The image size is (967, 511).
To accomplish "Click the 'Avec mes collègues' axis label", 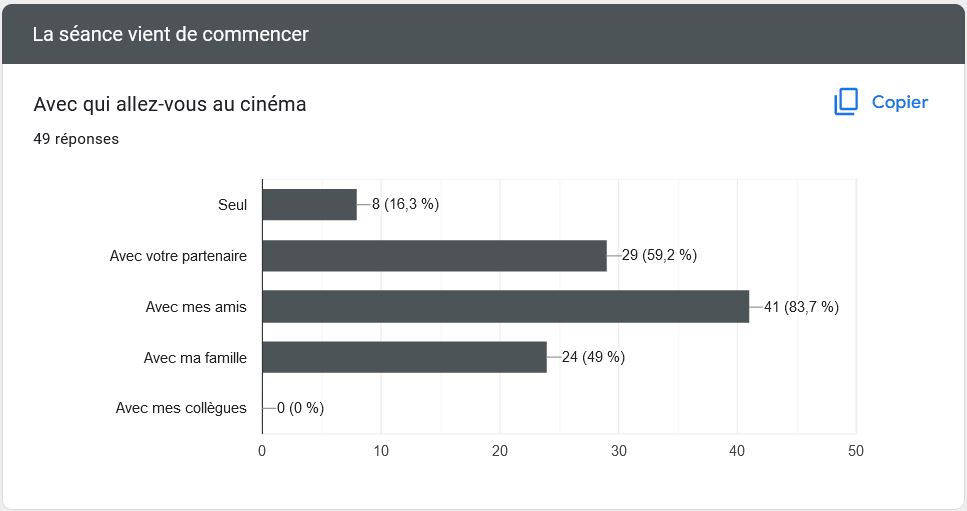I will tap(181, 408).
